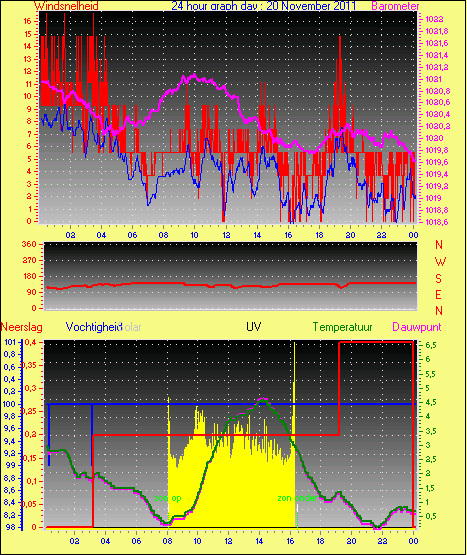The height and width of the screenshot is (555, 467).
Task: Click the Barometer legend label
Action: 395,6
